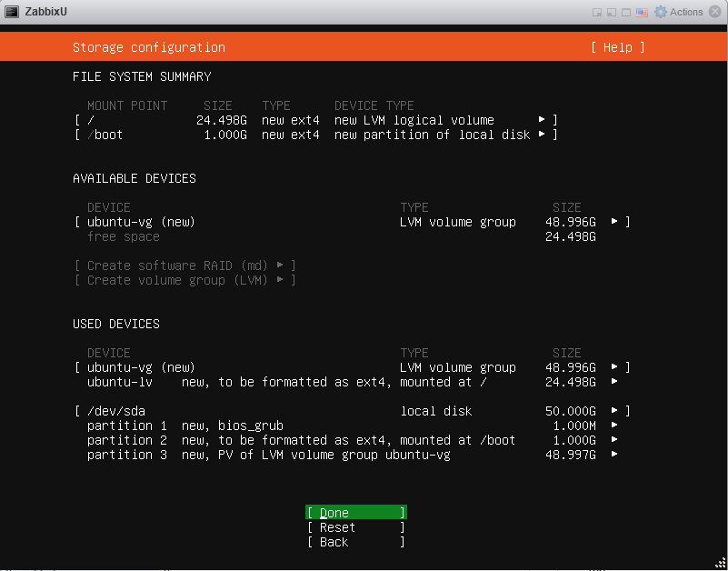Expand partition 3 LVM PV arrow
728x571 pixels.
[x=614, y=455]
